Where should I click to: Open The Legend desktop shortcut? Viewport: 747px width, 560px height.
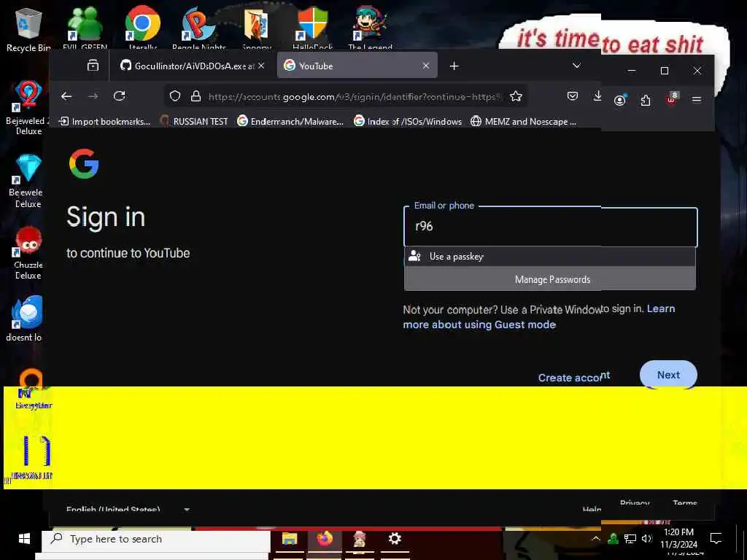[x=370, y=28]
